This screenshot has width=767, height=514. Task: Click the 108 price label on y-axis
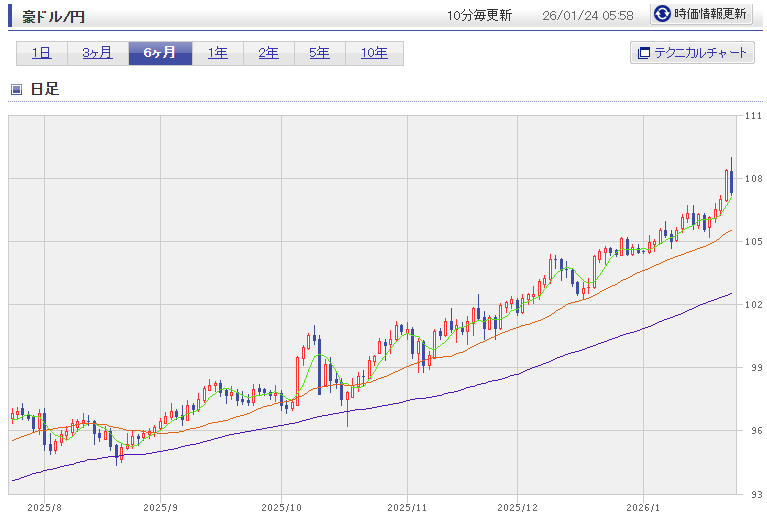click(754, 179)
